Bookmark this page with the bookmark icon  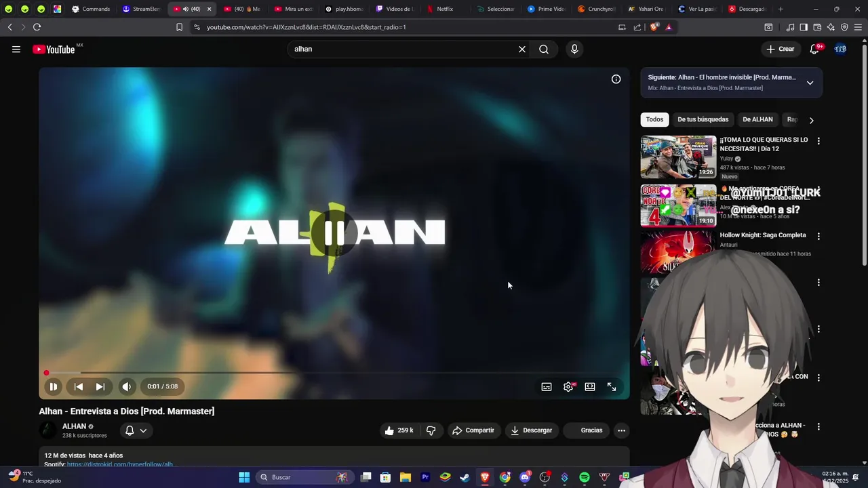pos(179,27)
